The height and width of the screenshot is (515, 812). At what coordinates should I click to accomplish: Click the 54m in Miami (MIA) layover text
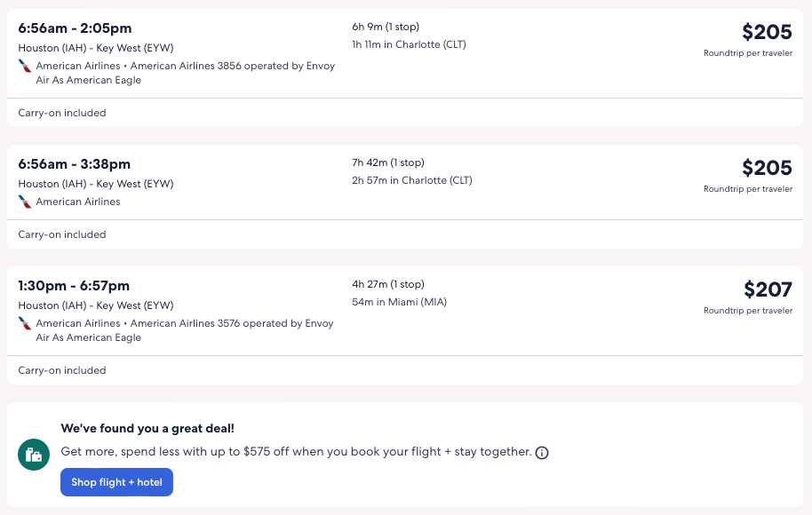point(399,302)
